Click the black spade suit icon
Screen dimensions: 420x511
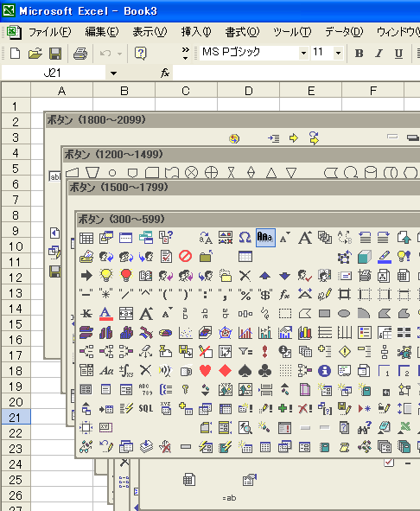click(245, 371)
